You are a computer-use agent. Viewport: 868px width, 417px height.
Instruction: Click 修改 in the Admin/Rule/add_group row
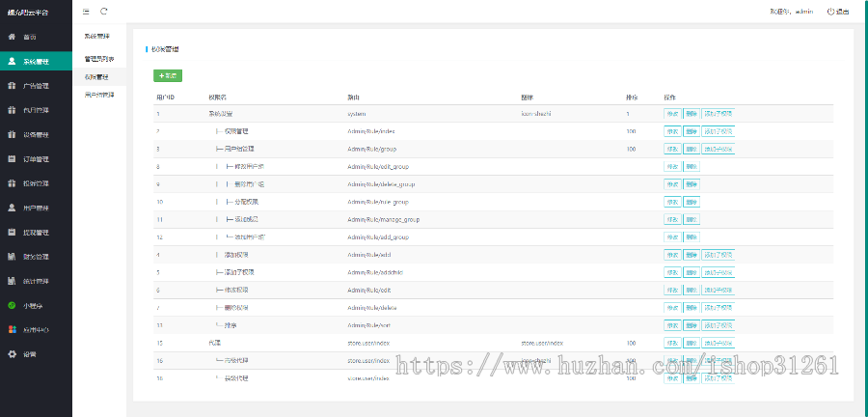coord(672,237)
